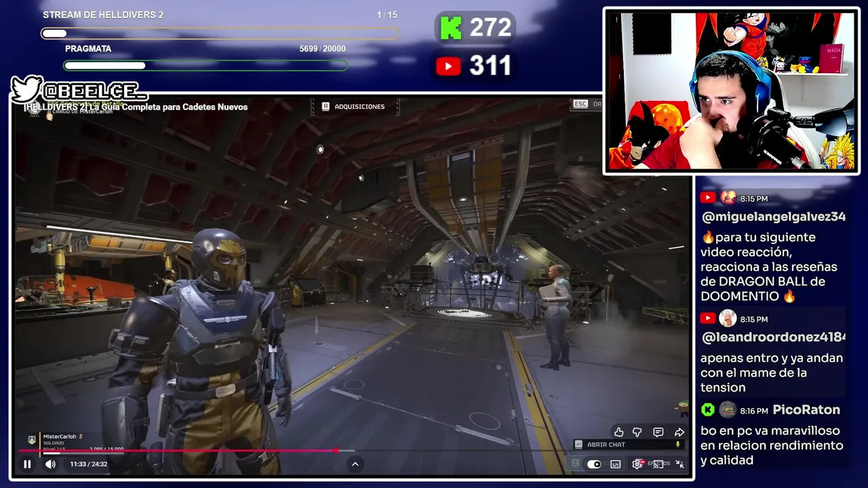Click the enter key icon beside ABRIR CHAT
Viewport: 868px width, 488px height.
[578, 445]
